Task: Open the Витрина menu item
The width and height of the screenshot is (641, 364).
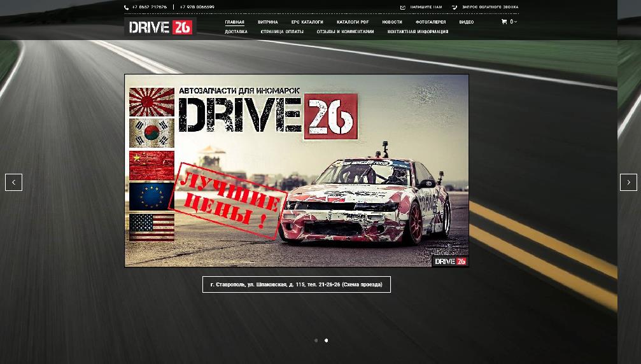Action: [268, 22]
